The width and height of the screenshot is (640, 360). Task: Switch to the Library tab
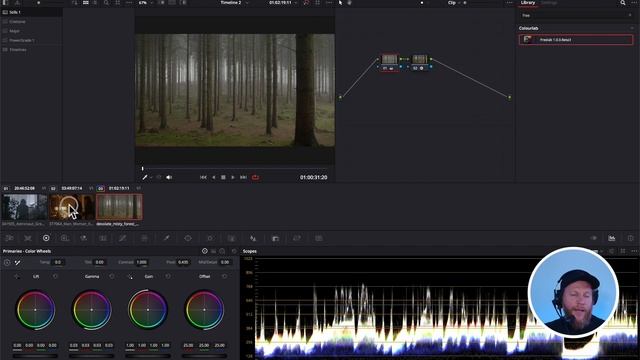[528, 3]
